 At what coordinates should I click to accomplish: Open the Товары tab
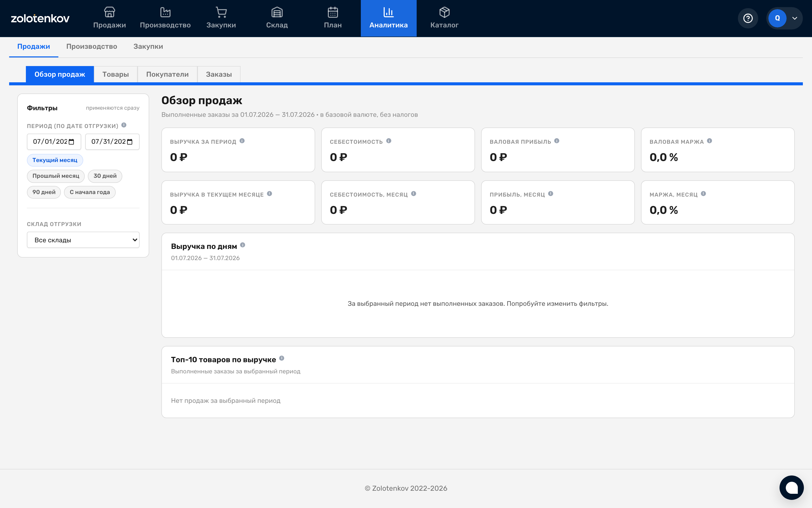click(115, 74)
